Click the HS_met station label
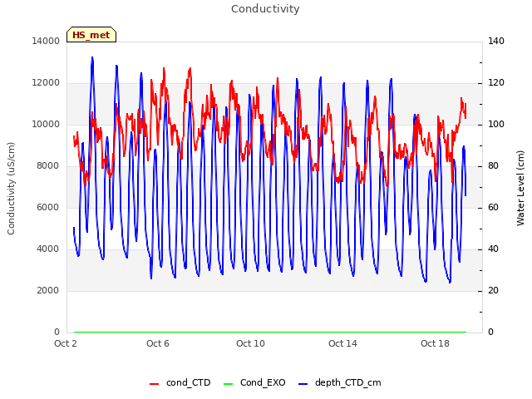 (x=91, y=35)
